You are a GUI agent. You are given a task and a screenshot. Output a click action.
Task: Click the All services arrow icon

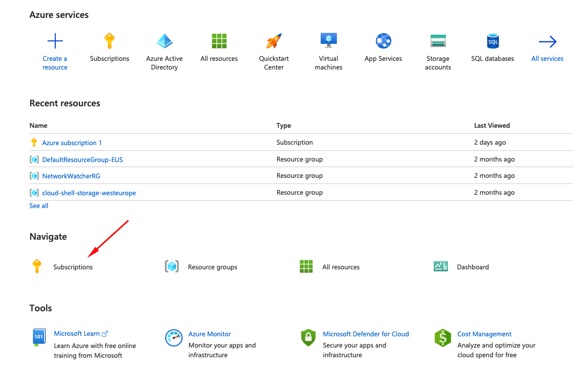[x=548, y=41]
